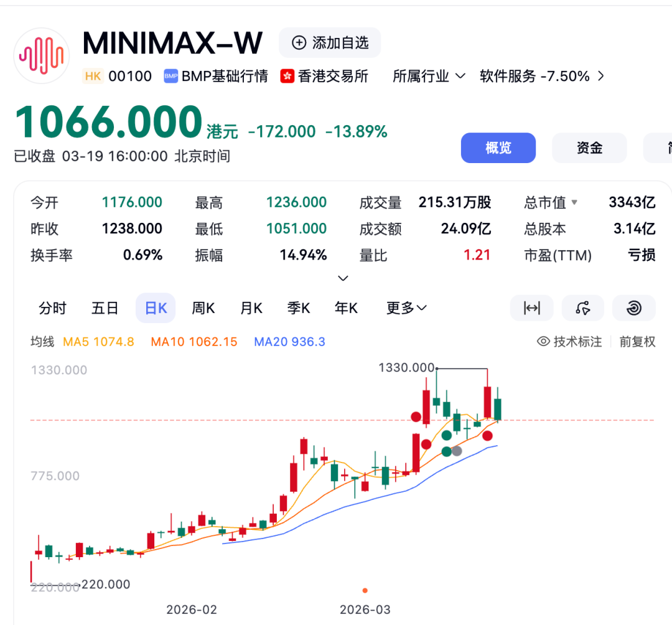
Task: Click the carousel dot below the chart
Action: click(x=365, y=590)
